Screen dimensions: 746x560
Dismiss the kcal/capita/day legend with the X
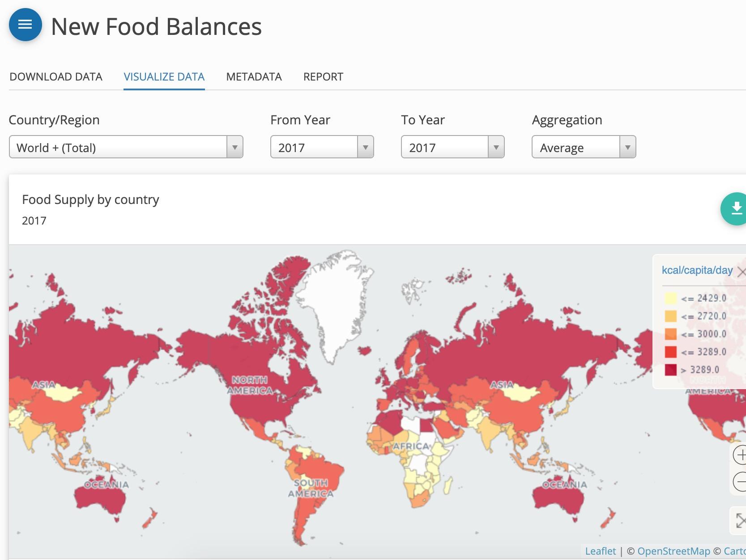point(742,271)
